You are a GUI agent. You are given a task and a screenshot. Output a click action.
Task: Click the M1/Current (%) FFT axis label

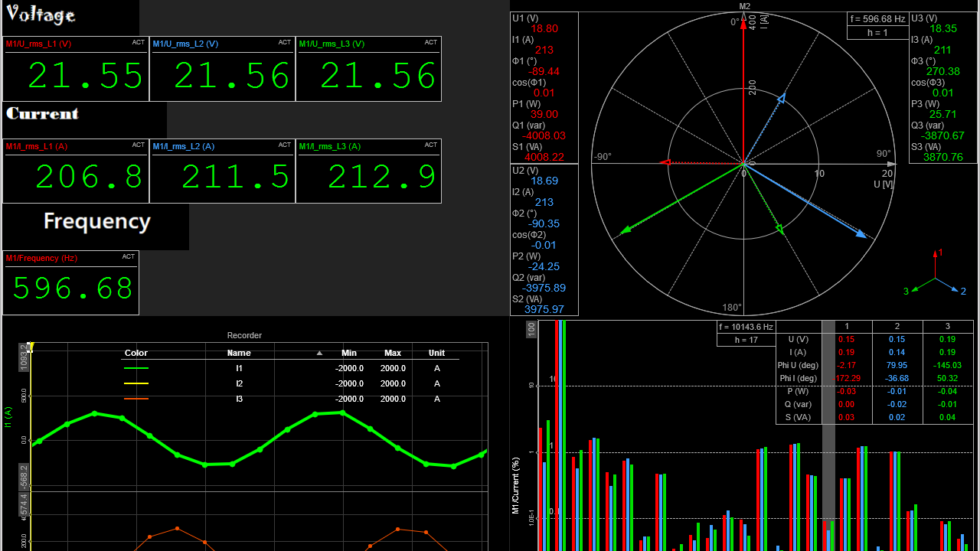516,486
